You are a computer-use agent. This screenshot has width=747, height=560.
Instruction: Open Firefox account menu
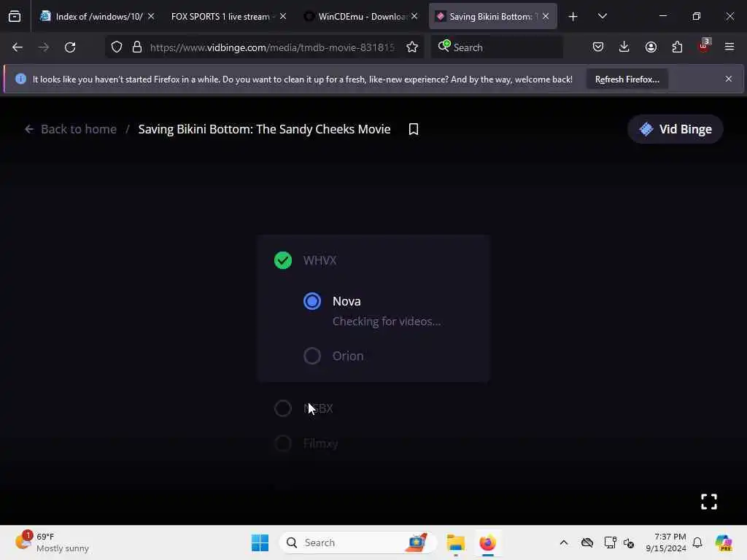(x=651, y=47)
